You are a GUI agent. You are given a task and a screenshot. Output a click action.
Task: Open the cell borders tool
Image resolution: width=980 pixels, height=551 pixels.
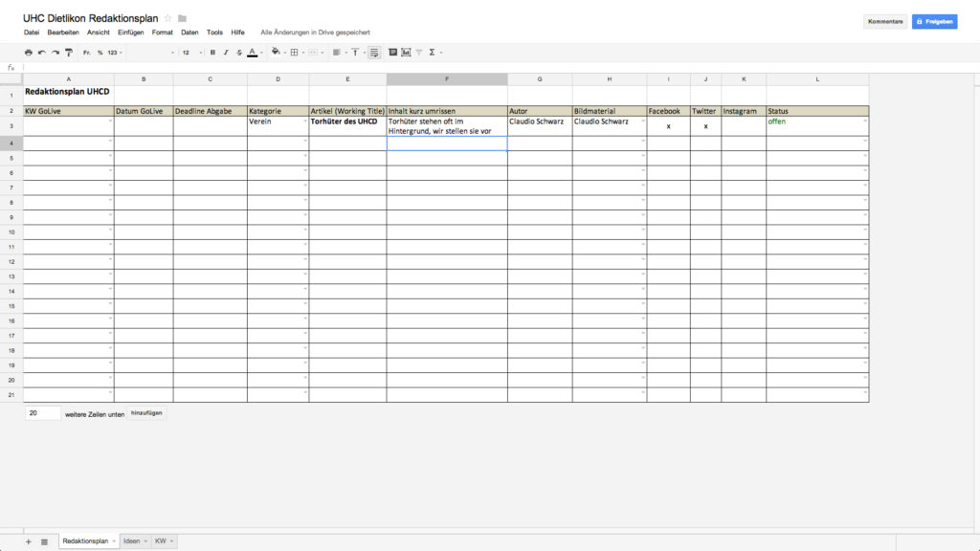tap(295, 53)
